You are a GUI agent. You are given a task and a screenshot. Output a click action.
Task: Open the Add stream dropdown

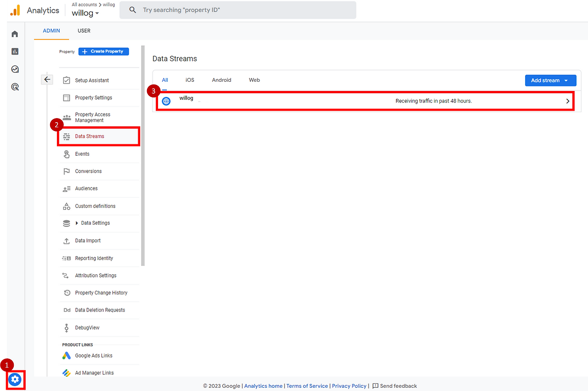point(550,80)
